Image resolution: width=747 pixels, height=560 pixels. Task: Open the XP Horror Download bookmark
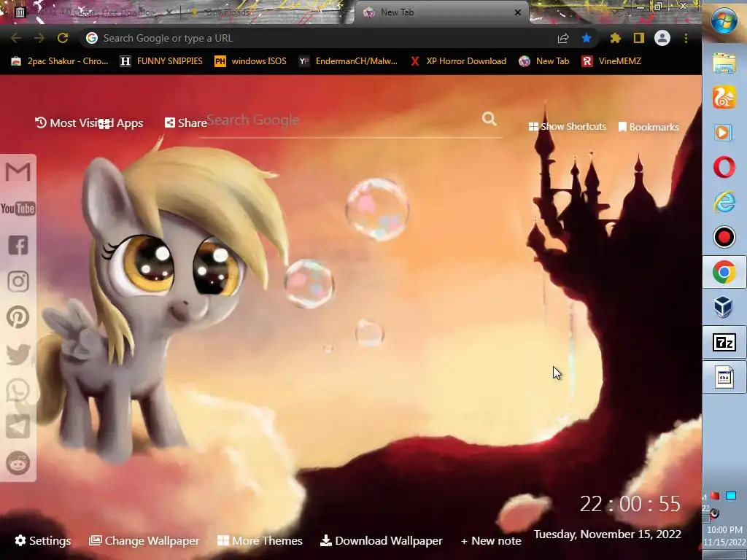458,61
